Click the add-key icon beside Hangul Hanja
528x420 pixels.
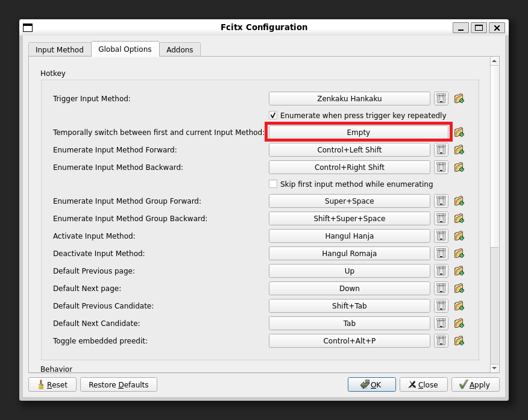tap(459, 236)
